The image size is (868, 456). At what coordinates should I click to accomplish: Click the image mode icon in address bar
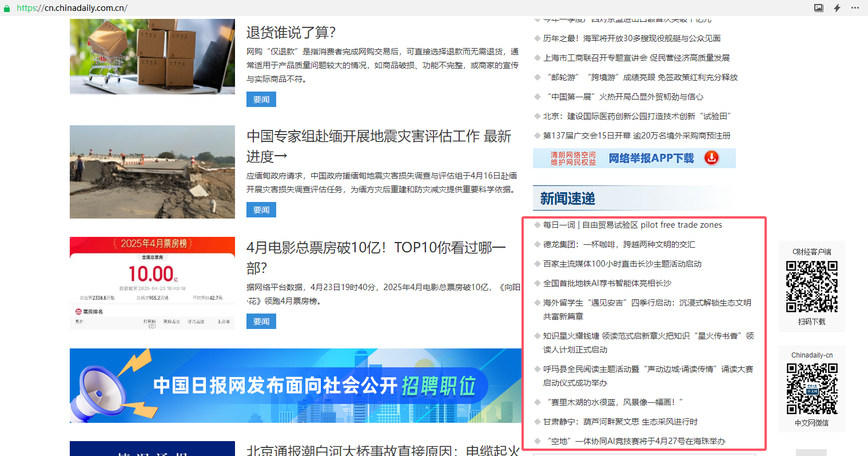[819, 8]
